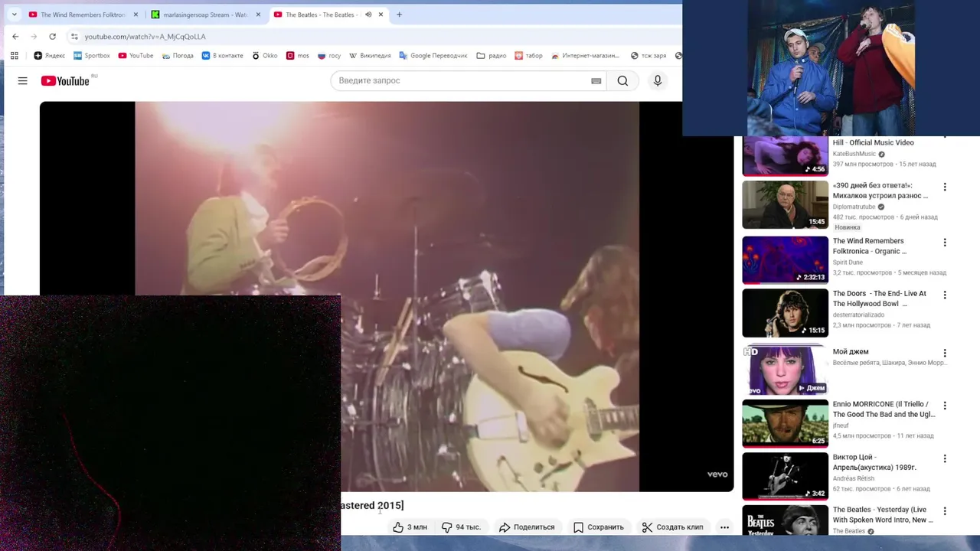Open the Википедия bookmark
The width and height of the screenshot is (980, 551).
point(370,55)
